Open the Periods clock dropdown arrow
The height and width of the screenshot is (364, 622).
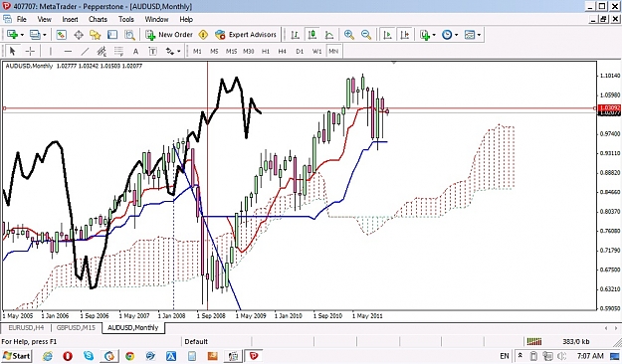click(456, 35)
